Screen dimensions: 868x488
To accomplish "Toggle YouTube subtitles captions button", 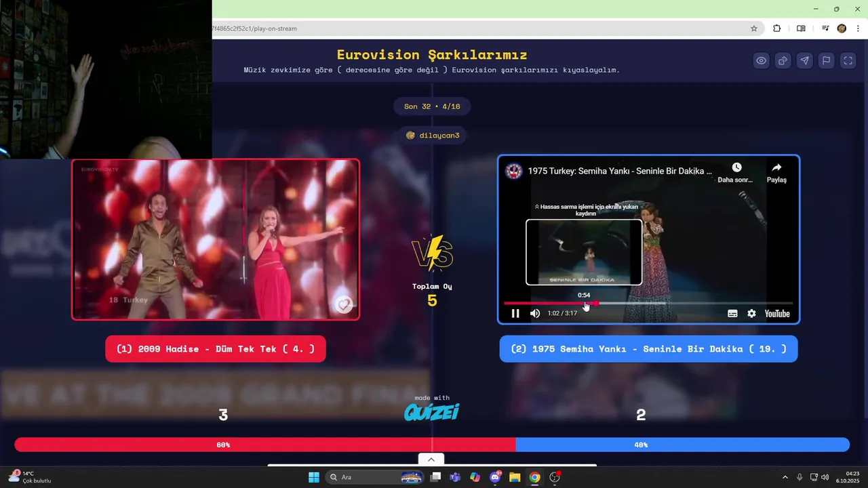I will 732,313.
